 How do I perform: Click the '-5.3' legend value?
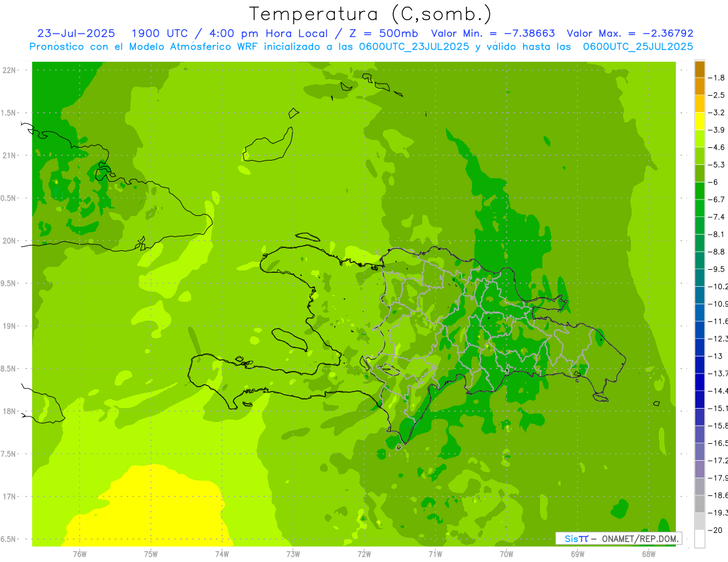(716, 164)
